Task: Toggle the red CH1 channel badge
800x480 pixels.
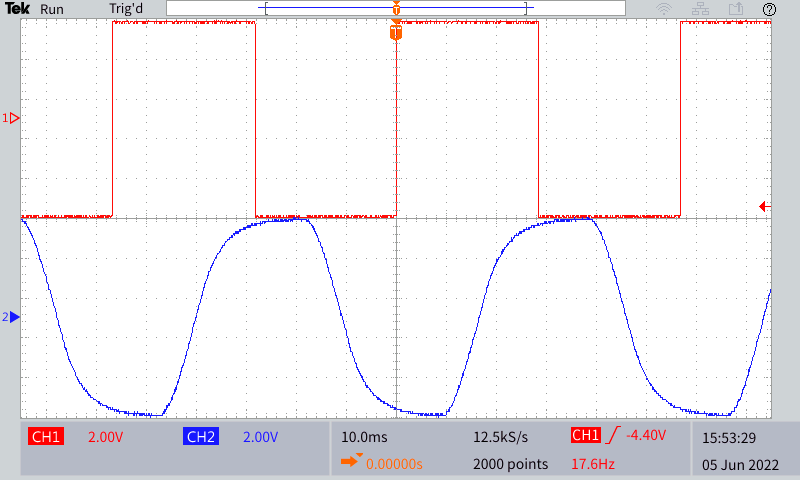Action: [46, 437]
